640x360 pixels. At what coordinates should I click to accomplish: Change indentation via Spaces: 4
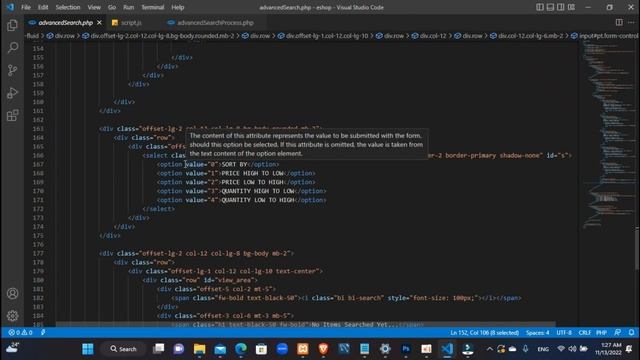tap(537, 333)
